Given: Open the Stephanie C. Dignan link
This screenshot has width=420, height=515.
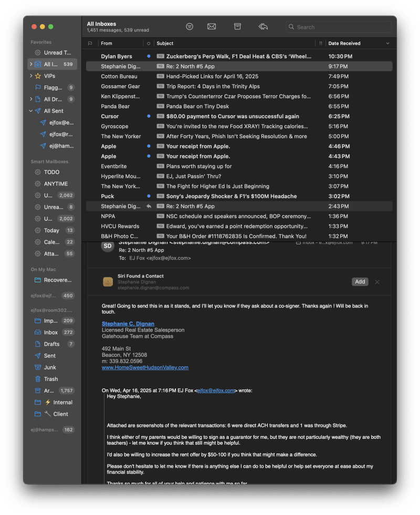Looking at the screenshot, I should (128, 324).
